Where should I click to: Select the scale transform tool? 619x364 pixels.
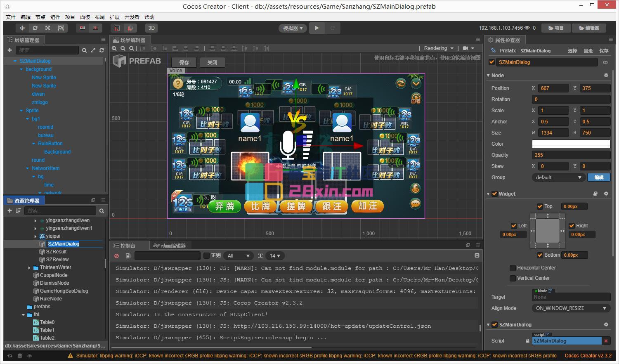48,28
